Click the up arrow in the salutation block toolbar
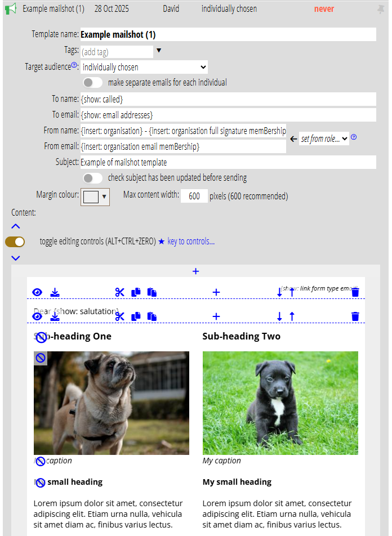Viewport: 392px width, 536px height. point(292,316)
